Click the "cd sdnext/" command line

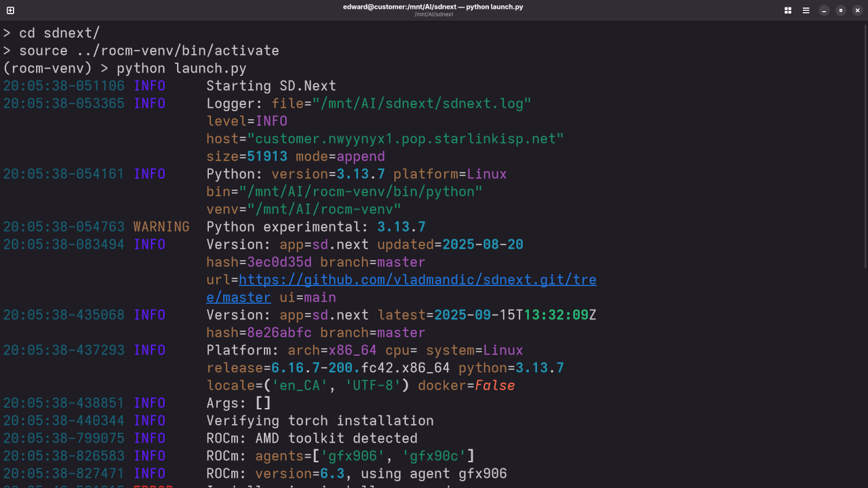[x=52, y=33]
